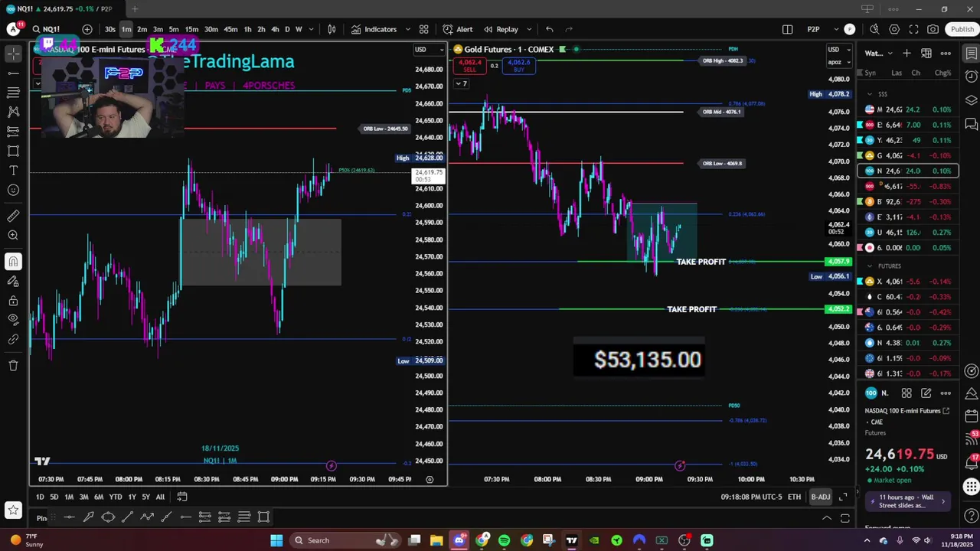Create an Alert from the top toolbar
Viewport: 980px width, 551px height.
point(458,29)
